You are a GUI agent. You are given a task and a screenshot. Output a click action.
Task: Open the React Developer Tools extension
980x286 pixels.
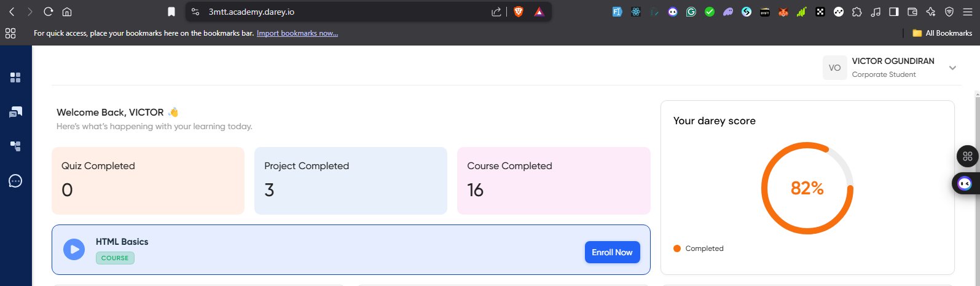[636, 12]
